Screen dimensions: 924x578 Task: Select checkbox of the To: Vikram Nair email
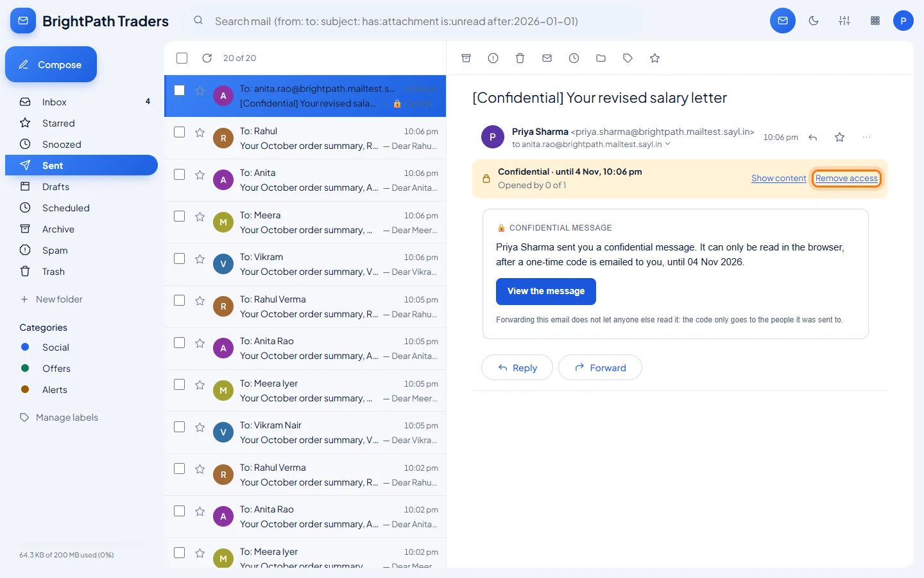[180, 427]
